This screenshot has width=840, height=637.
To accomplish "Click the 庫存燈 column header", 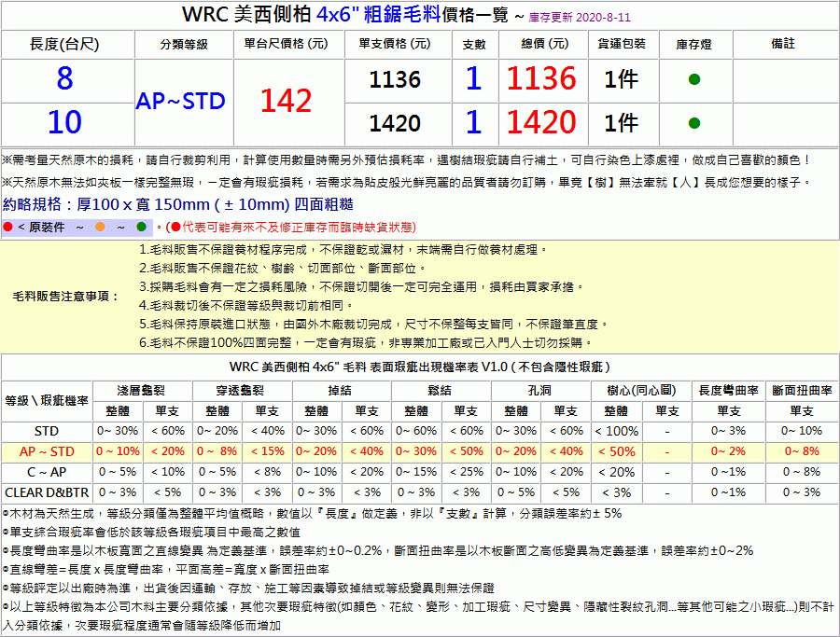I will [x=693, y=45].
